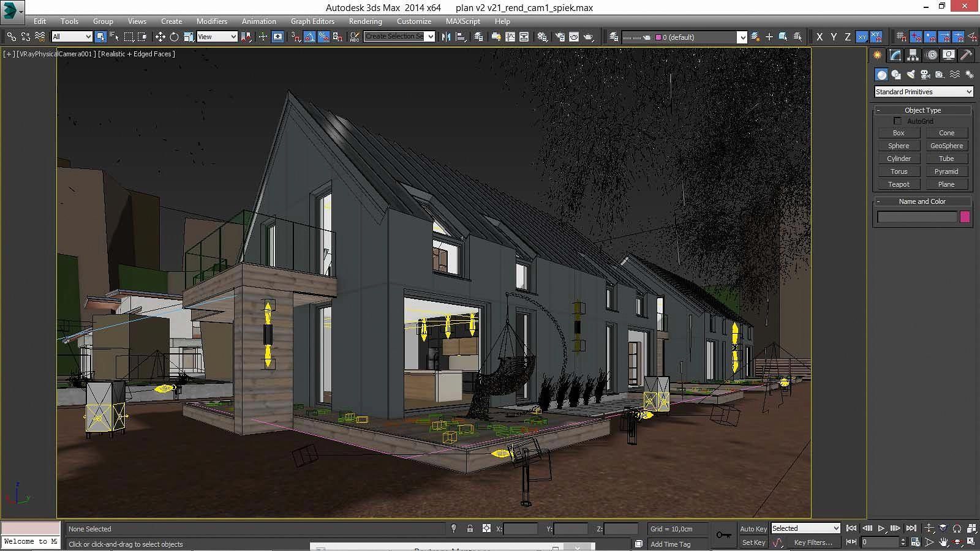Open the selection filter All dropdown

72,37
